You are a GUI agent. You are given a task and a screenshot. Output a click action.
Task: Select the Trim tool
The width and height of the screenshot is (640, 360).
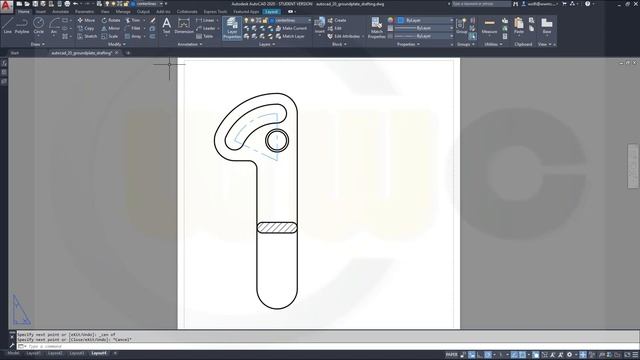pyautogui.click(x=133, y=20)
